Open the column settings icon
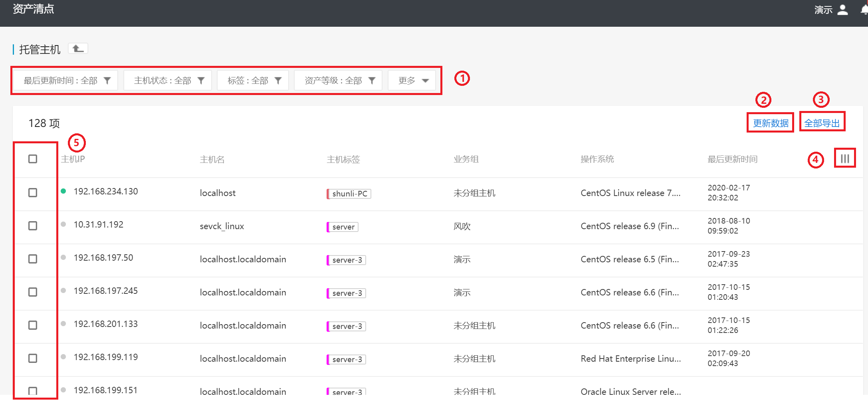Screen dimensions: 868x406 (844, 158)
